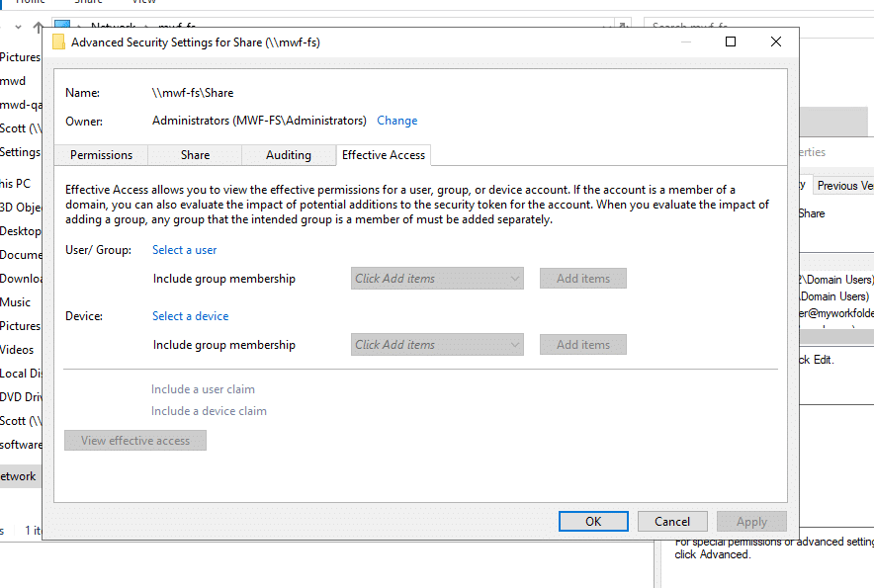Switch to the Auditing tab
This screenshot has height=588, width=874.
pyautogui.click(x=288, y=155)
